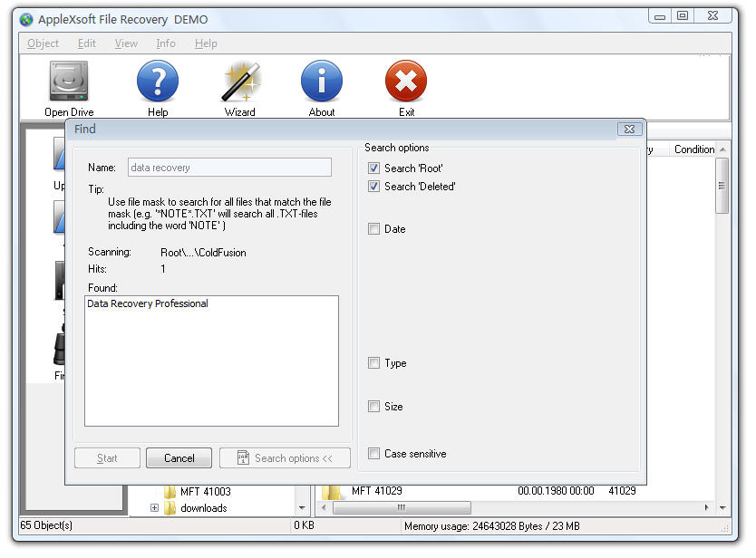This screenshot has width=756, height=558.
Task: Maximize the AppleXsoft File Recovery window
Action: pyautogui.click(x=683, y=16)
